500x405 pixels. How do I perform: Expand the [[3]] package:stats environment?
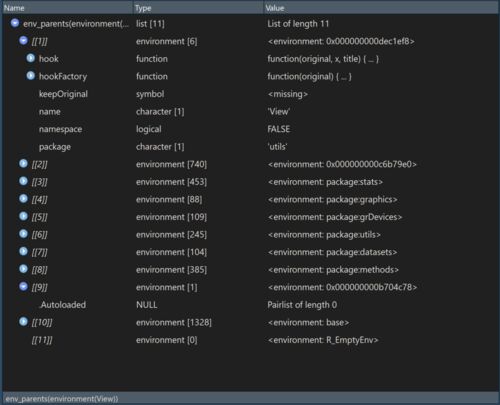(x=23, y=181)
